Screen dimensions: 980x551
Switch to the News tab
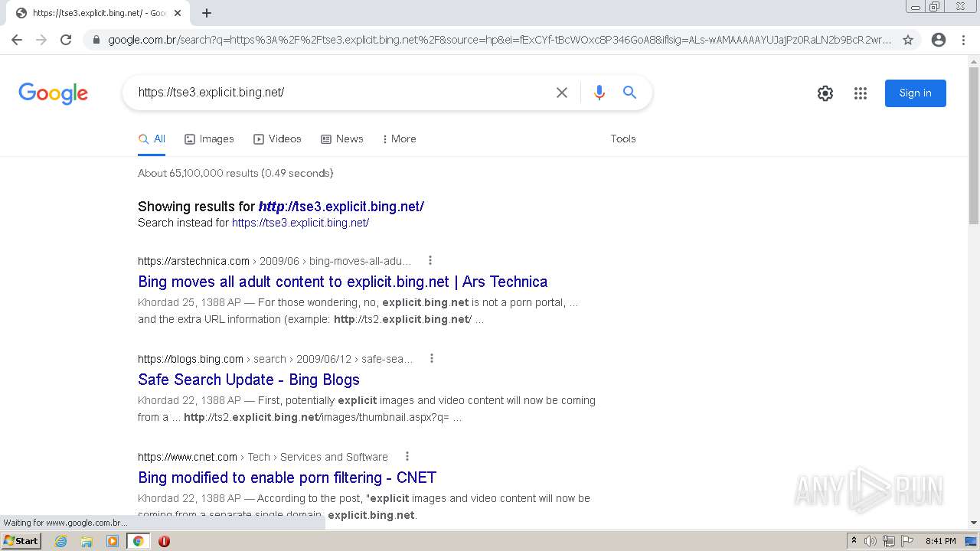pos(341,139)
